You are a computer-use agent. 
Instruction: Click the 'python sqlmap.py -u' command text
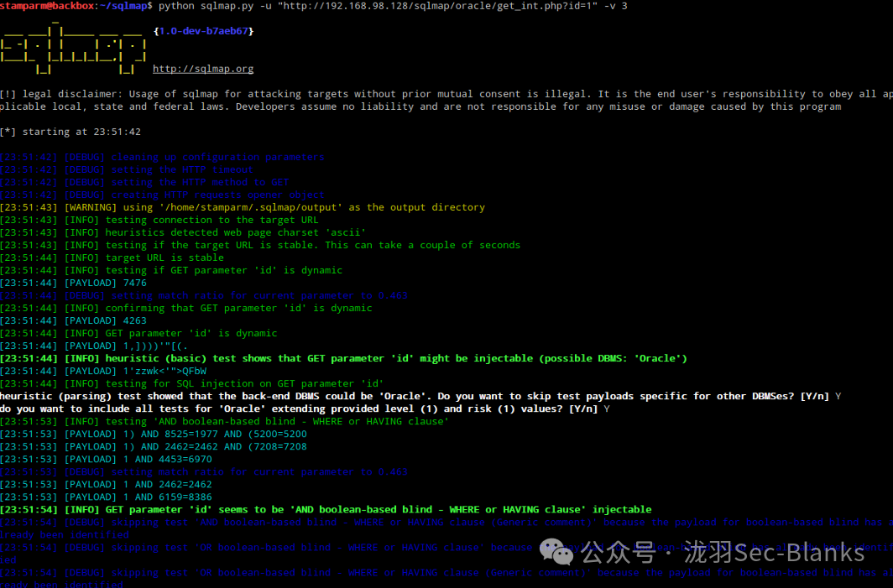(x=214, y=6)
